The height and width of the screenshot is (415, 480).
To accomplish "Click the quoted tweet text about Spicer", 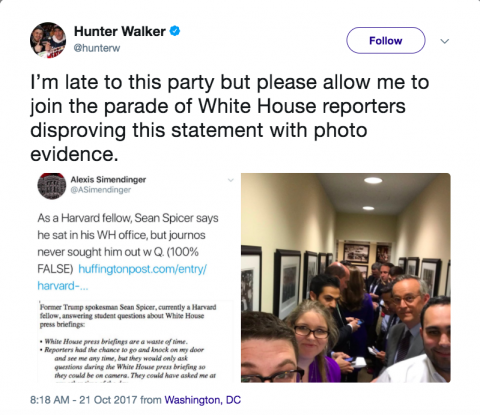I will [x=128, y=252].
